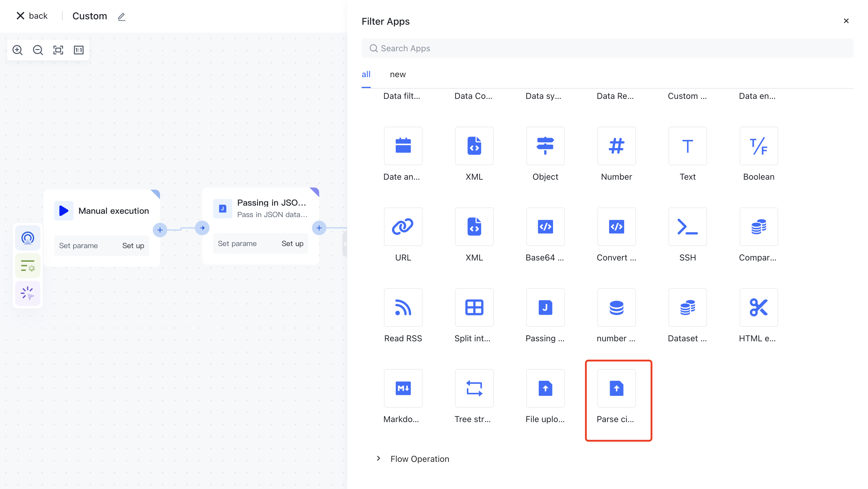Add the Number app
The image size is (868, 489).
coord(616,146)
